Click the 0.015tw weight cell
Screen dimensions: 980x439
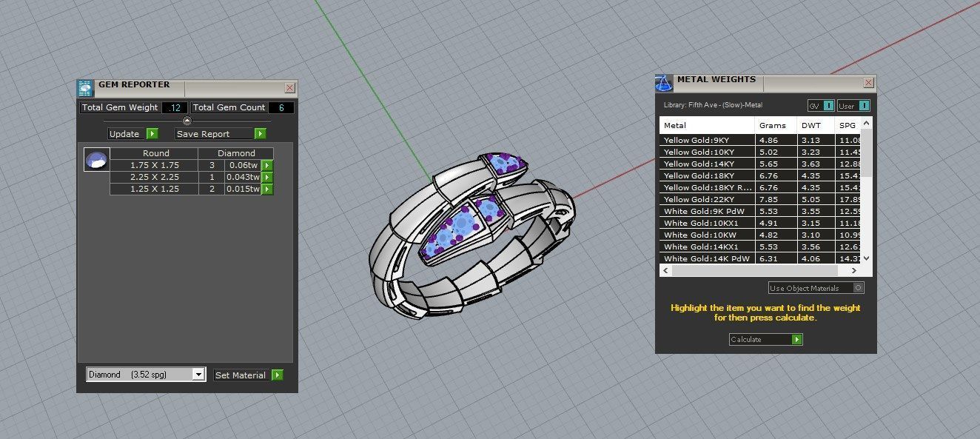pyautogui.click(x=244, y=190)
